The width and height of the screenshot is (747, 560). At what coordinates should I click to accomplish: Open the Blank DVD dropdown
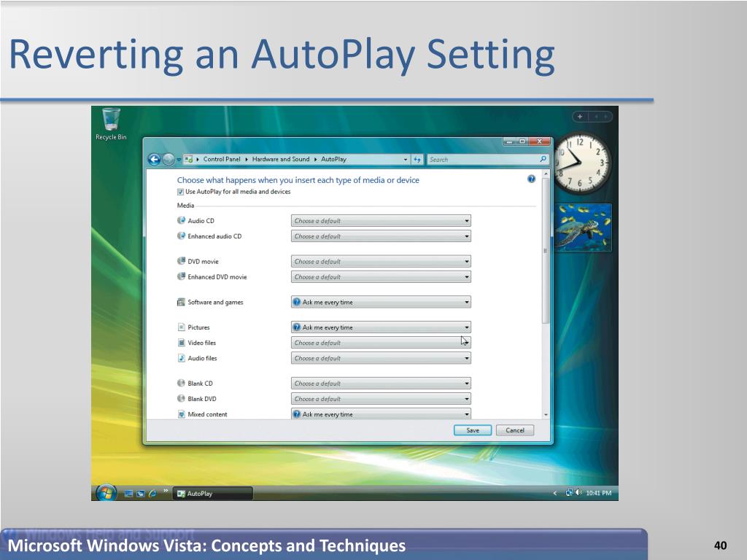pos(381,399)
